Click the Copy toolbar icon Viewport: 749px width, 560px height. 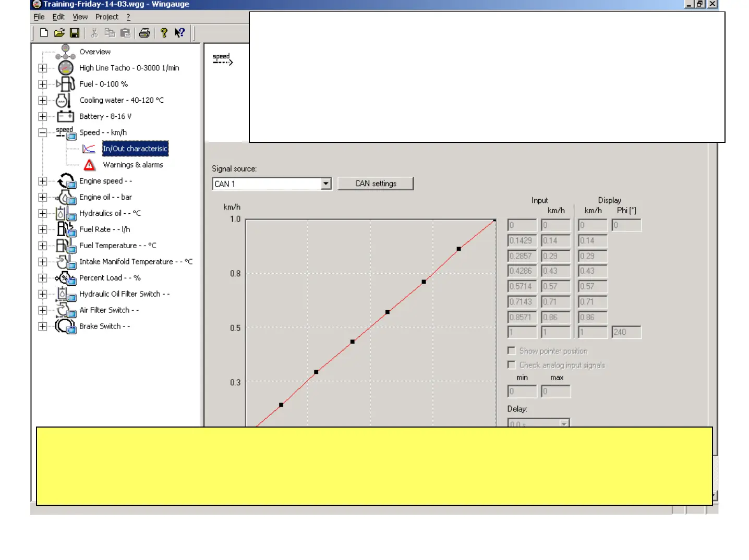(110, 33)
